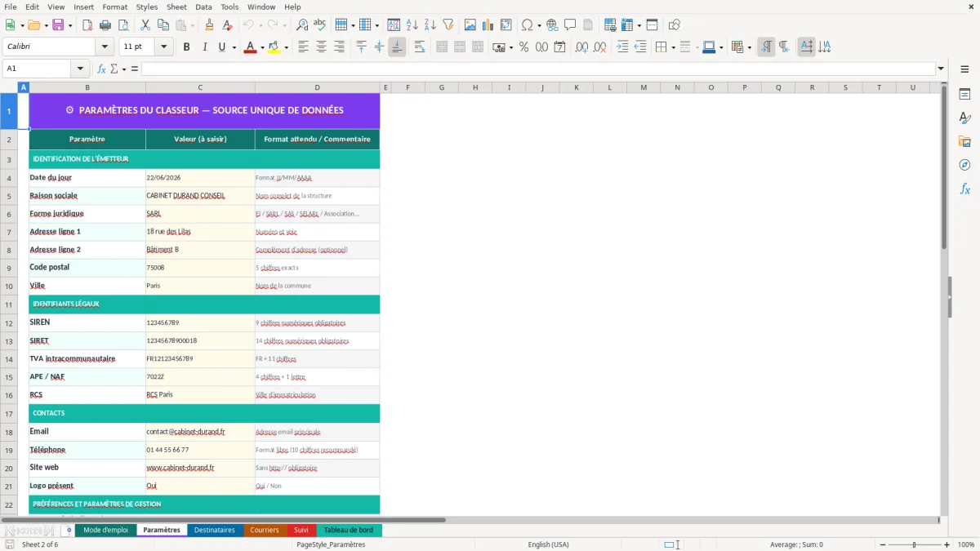
Task: Toggle italic formatting
Action: point(205,47)
